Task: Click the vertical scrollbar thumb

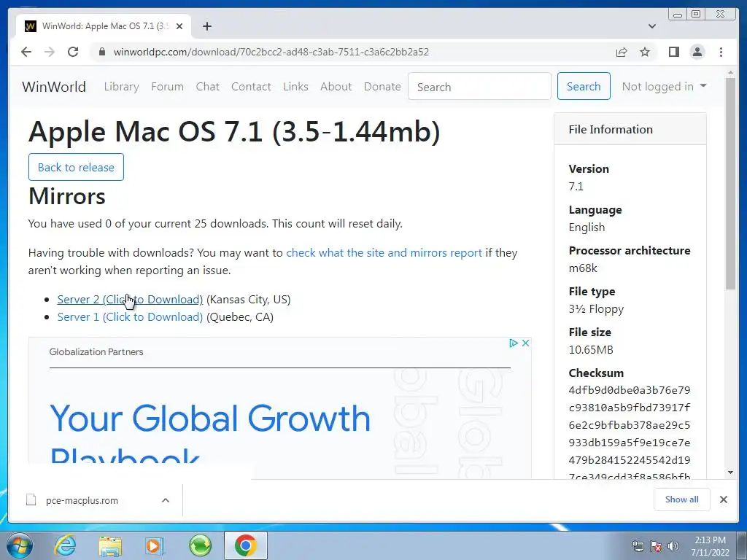Action: click(730, 183)
